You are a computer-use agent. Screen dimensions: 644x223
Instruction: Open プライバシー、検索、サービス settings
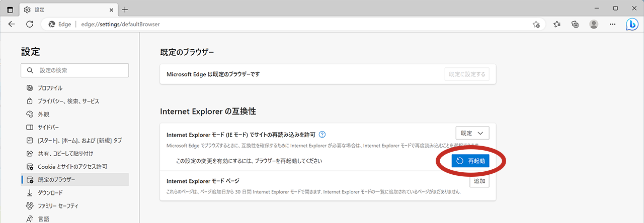click(x=68, y=101)
